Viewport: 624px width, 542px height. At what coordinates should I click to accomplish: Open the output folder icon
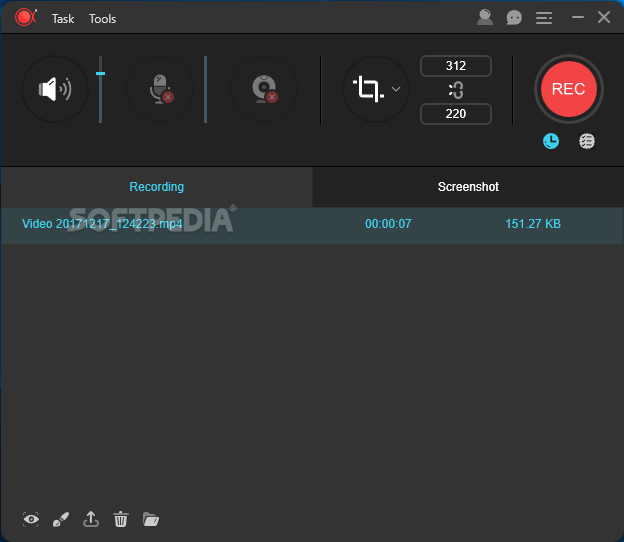[151, 519]
